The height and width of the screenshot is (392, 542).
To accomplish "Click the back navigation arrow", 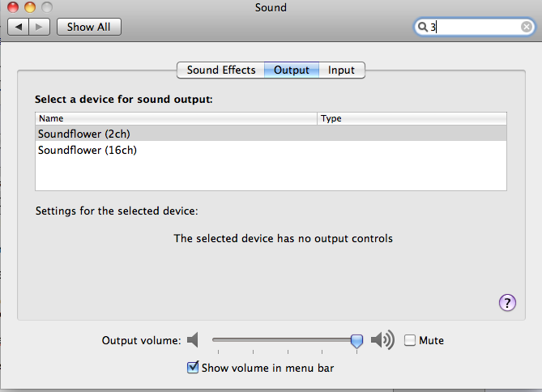I will pyautogui.click(x=19, y=27).
